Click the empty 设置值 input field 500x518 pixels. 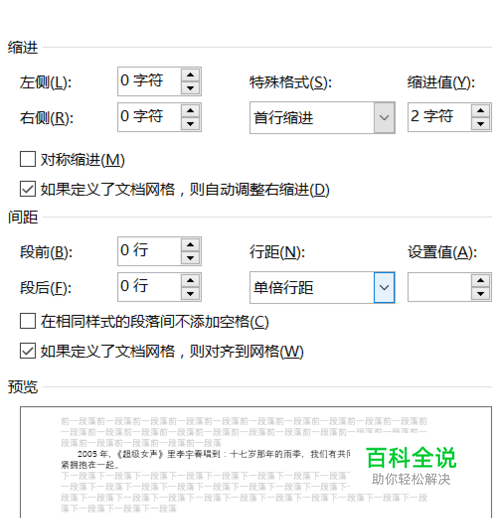(x=439, y=287)
